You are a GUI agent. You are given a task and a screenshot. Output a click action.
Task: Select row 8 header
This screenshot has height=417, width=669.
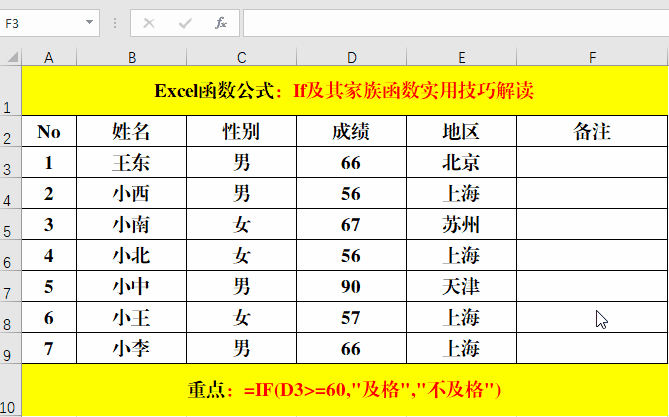[x=11, y=317]
